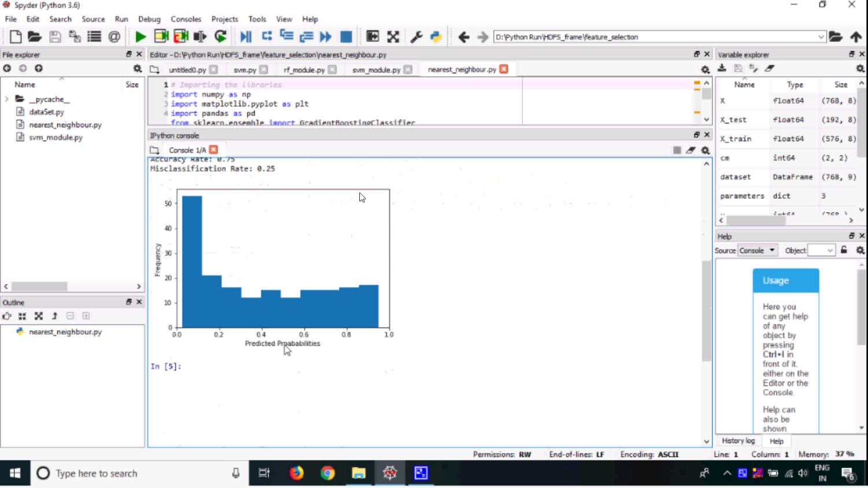Click the Variable explorer horizontal scrollbar

pyautogui.click(x=756, y=220)
